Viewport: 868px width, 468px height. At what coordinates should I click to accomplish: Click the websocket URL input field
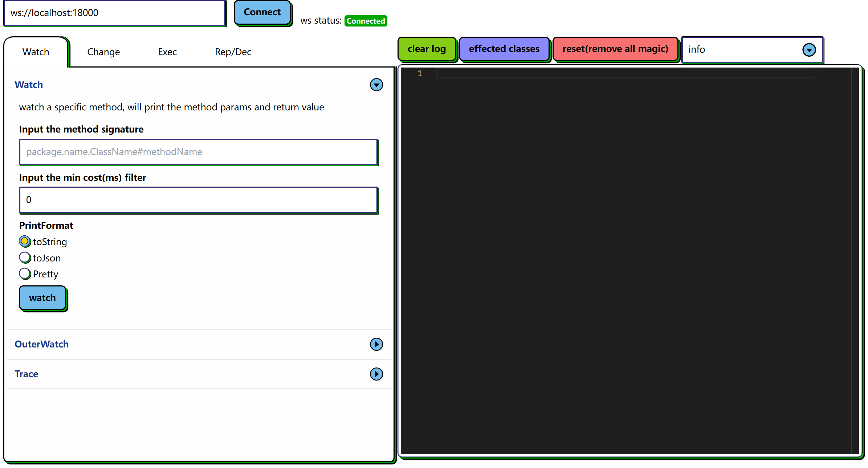click(114, 13)
